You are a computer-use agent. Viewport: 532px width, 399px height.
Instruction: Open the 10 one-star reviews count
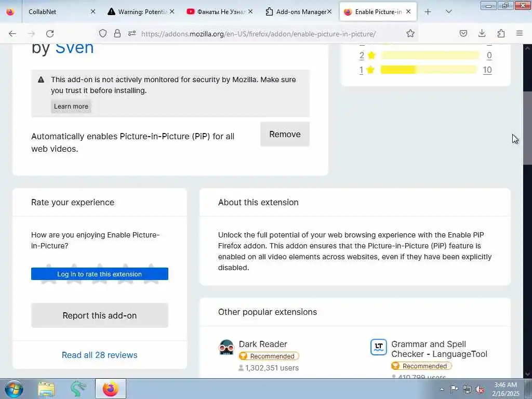[x=487, y=70]
